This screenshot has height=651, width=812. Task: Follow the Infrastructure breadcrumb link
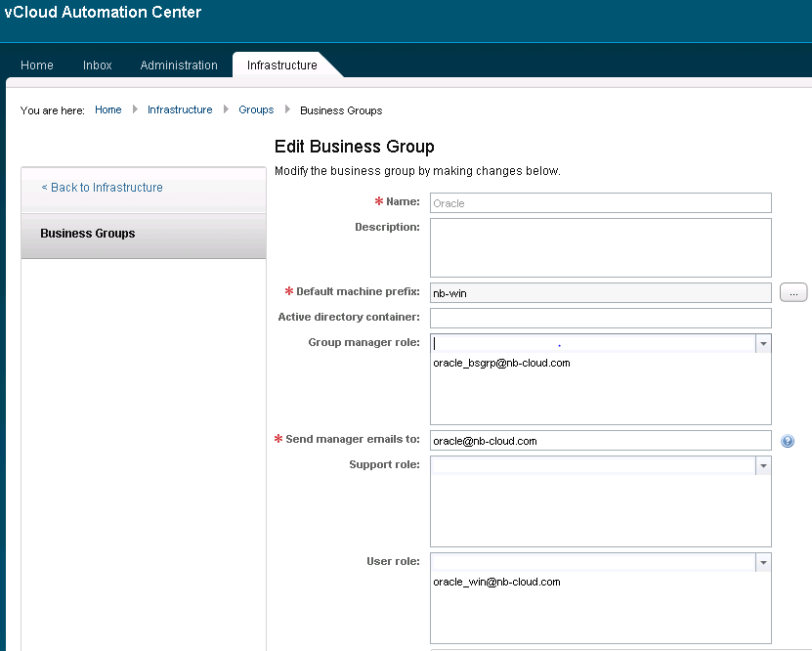[x=180, y=109]
